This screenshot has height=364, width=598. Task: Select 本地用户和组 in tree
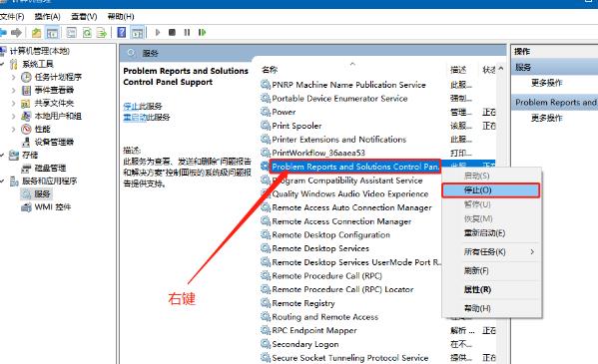point(58,116)
